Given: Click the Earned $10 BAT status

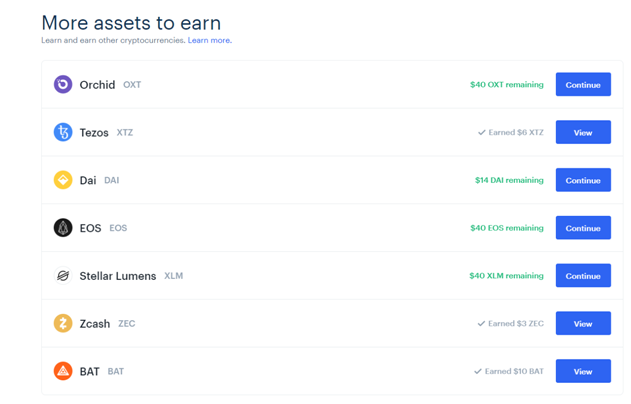Looking at the screenshot, I should pyautogui.click(x=509, y=371).
